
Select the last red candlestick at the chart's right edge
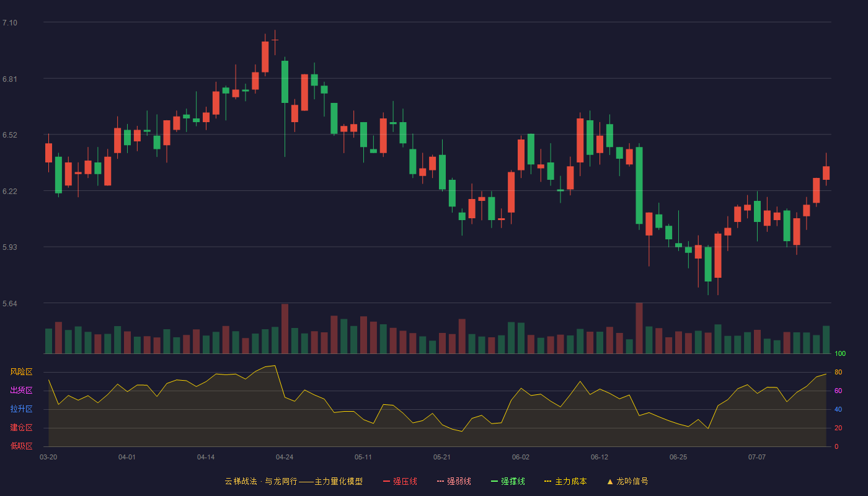click(x=826, y=173)
